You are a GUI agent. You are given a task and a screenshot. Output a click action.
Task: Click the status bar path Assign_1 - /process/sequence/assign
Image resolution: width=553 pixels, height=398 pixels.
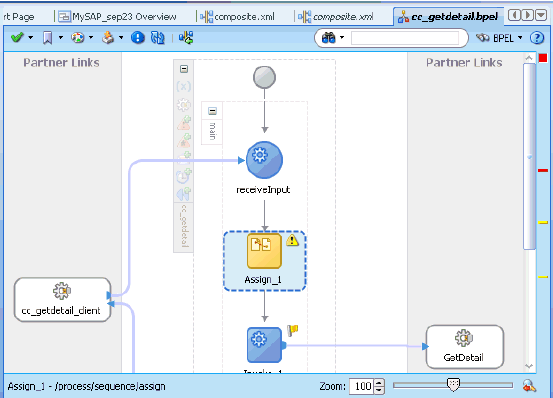pyautogui.click(x=86, y=386)
